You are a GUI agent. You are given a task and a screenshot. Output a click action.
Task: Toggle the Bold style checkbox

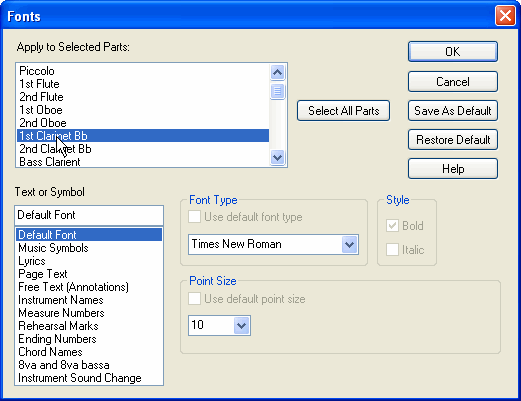click(x=392, y=226)
